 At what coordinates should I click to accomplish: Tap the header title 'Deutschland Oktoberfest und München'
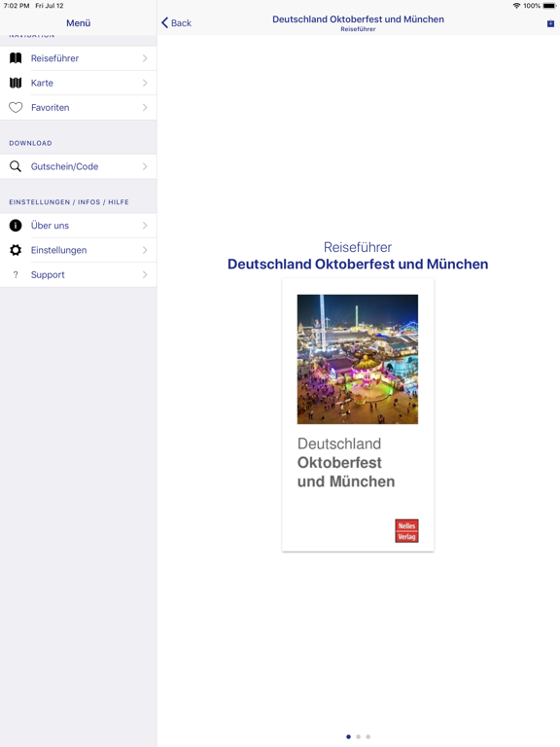point(358,19)
